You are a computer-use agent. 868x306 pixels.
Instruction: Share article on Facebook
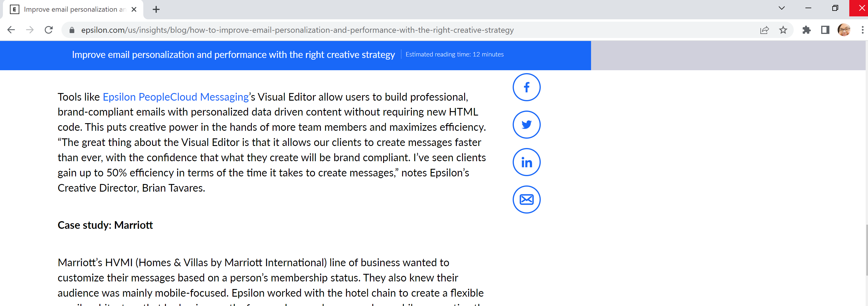[526, 87]
